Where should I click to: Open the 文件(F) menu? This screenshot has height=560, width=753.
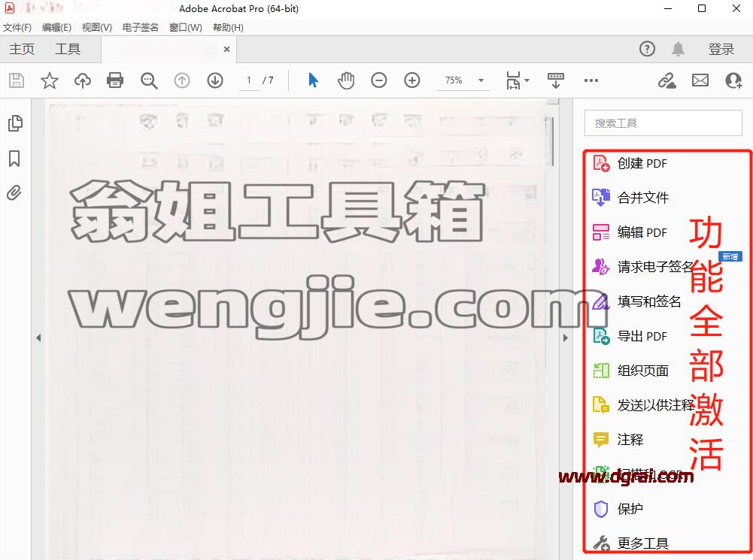click(x=17, y=27)
